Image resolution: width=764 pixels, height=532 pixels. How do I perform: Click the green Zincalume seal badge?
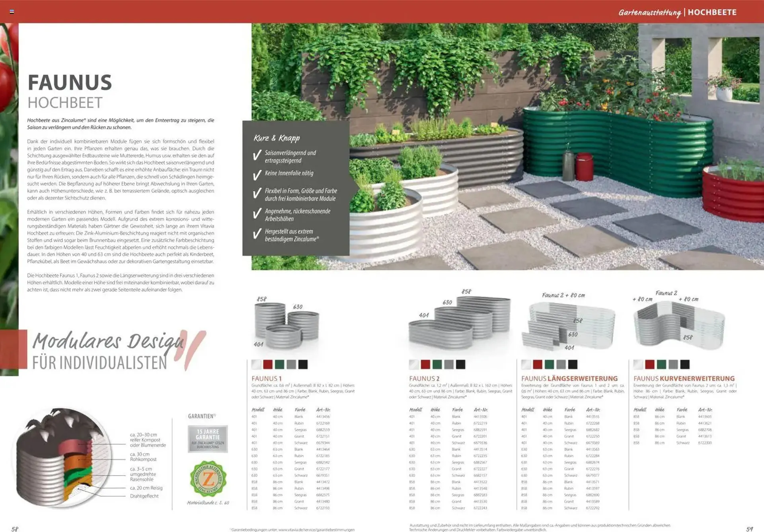pyautogui.click(x=208, y=478)
